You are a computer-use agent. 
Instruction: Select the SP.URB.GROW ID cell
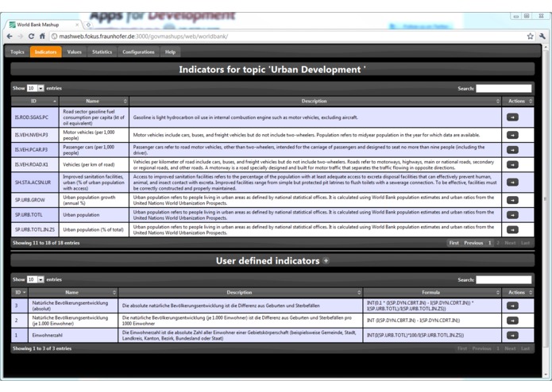coord(35,200)
